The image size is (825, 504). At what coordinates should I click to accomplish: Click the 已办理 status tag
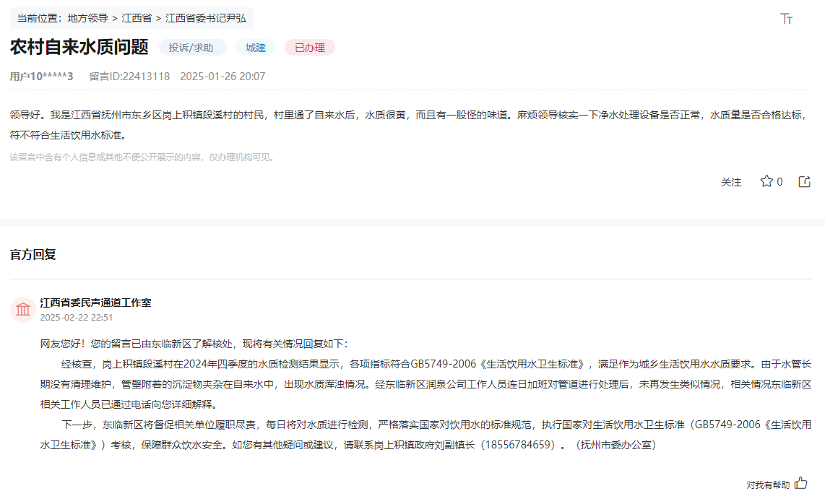pyautogui.click(x=310, y=48)
